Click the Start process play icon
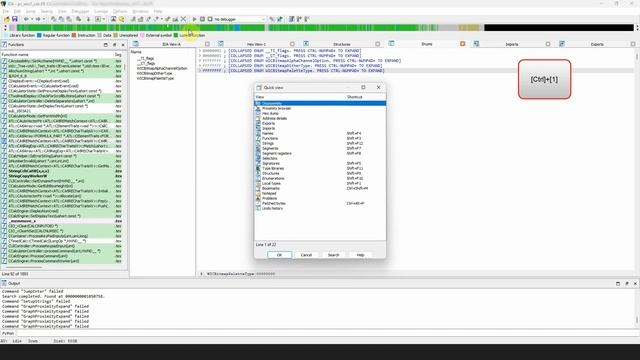Screen dimensions: 640x360 point(195,19)
